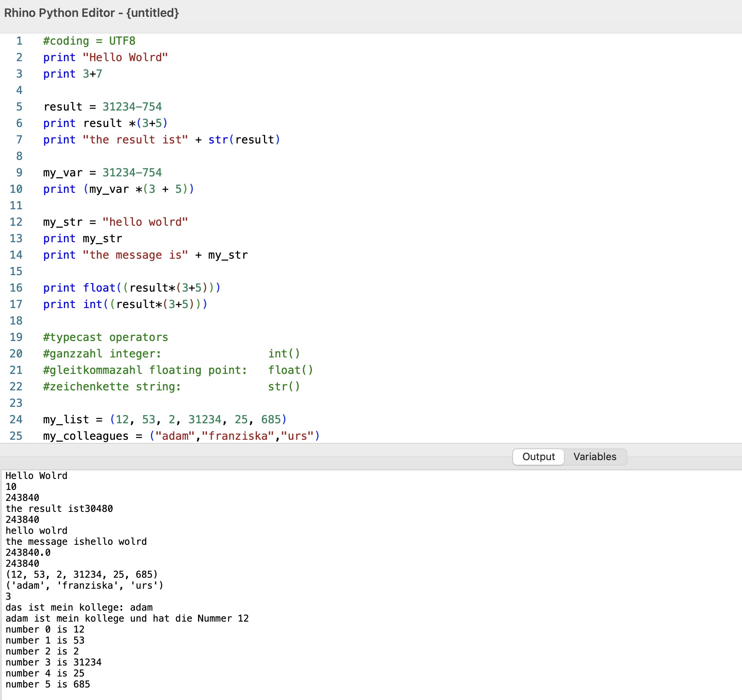The image size is (742, 700).
Task: Click the "Hello Wolrd" output text
Action: 36,476
